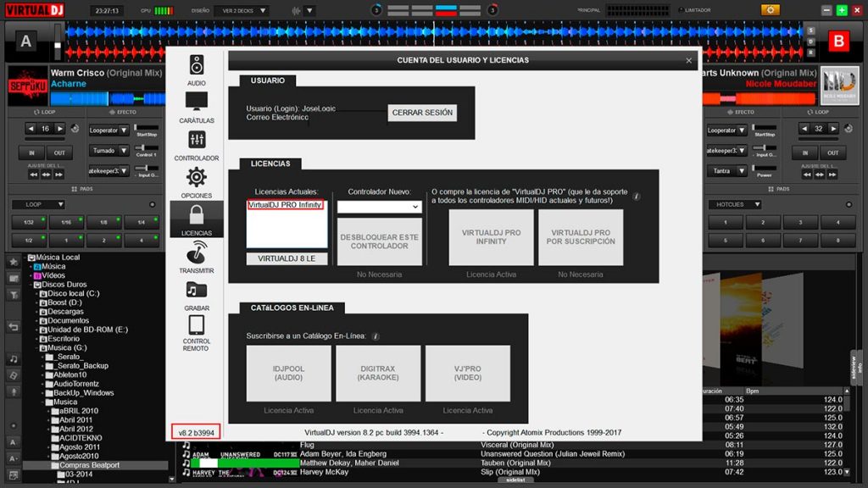Click the VJ'Pro (Video) catalog button

pyautogui.click(x=468, y=374)
